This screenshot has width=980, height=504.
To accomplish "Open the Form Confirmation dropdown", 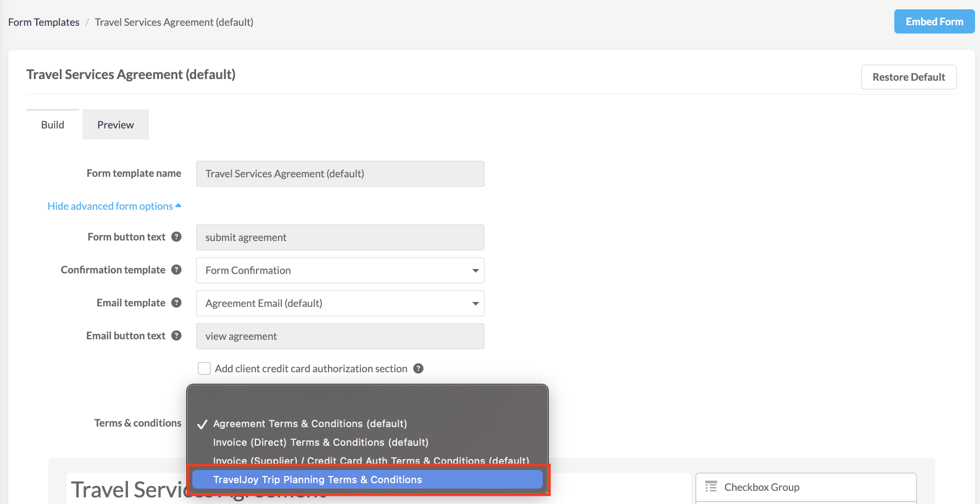I will pos(340,270).
